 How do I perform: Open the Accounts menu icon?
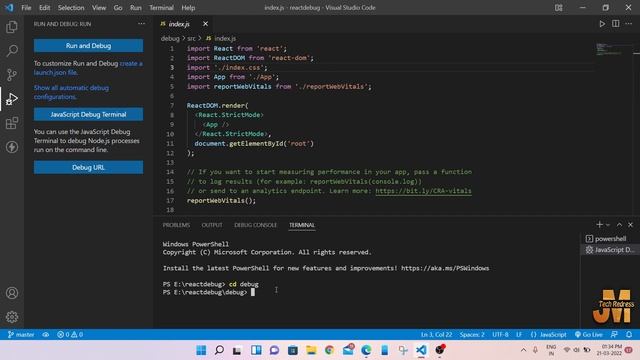pyautogui.click(x=12, y=293)
